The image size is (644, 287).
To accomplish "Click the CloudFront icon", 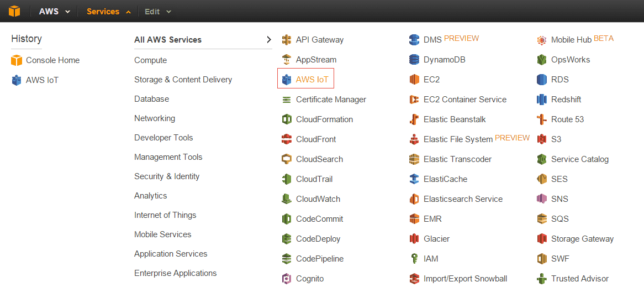I will 287,139.
